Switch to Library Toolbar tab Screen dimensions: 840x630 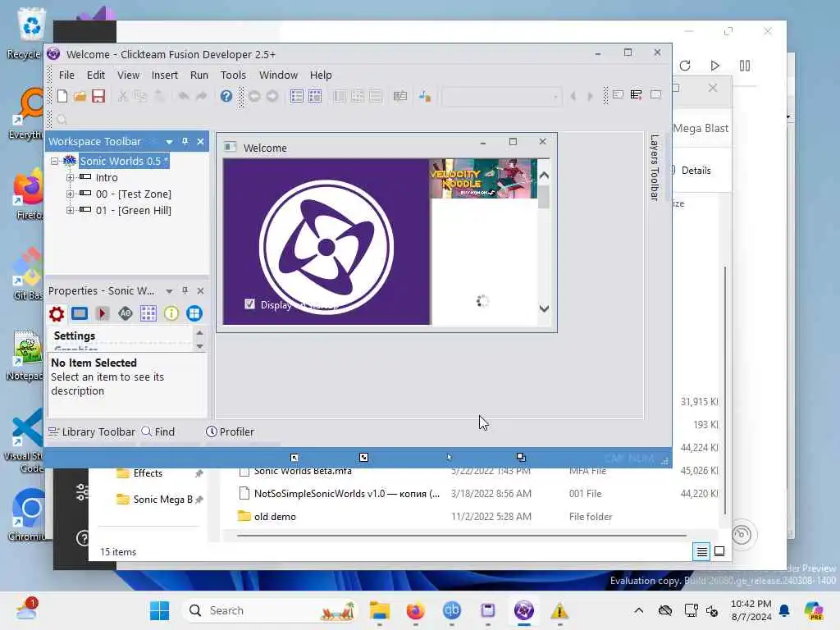click(x=92, y=431)
